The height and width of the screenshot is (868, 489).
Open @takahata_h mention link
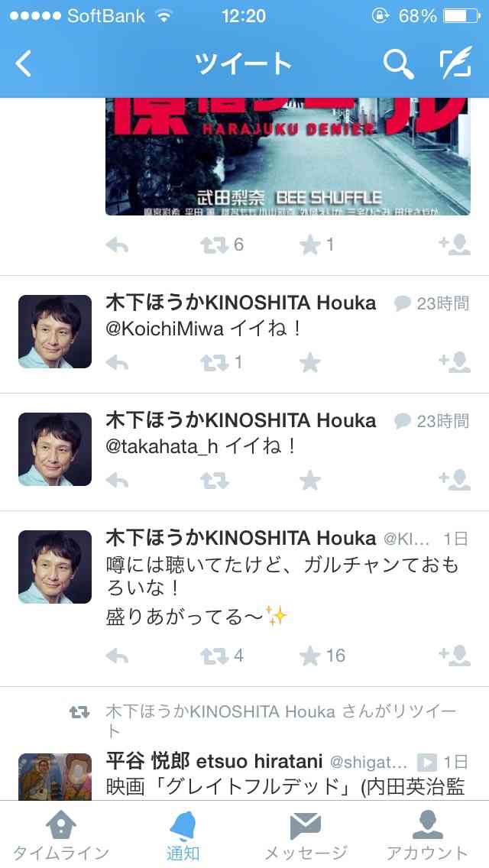(162, 446)
